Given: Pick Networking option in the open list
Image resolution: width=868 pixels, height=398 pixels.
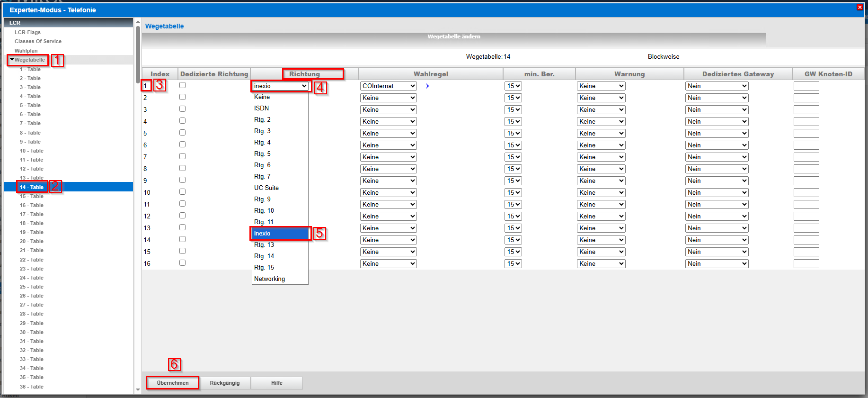Looking at the screenshot, I should pyautogui.click(x=280, y=279).
